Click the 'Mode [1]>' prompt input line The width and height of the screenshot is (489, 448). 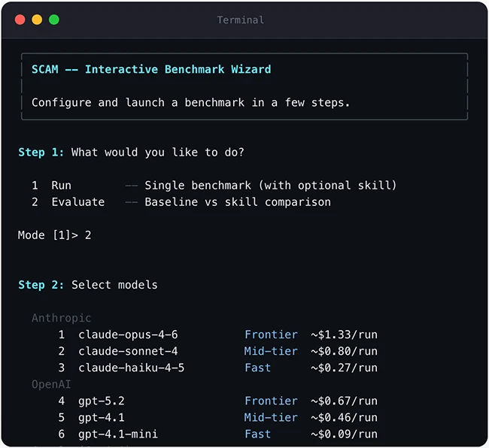click(54, 235)
